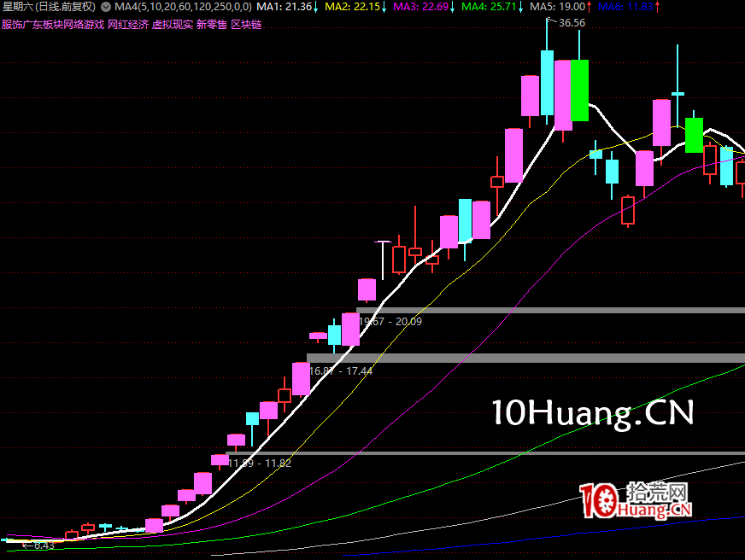
Task: Click the MA4(5,10,20,60,120,250,0,0) indicator label
Action: coord(183,7)
